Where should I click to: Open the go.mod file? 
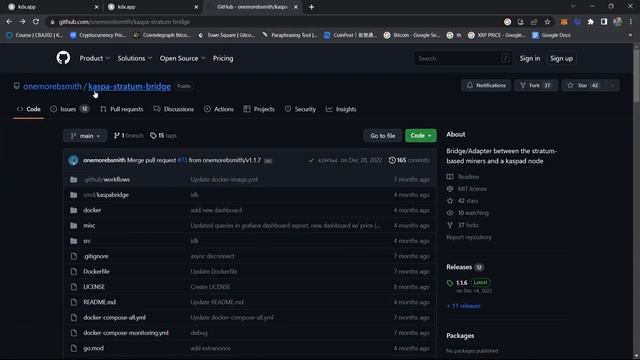[x=93, y=348]
